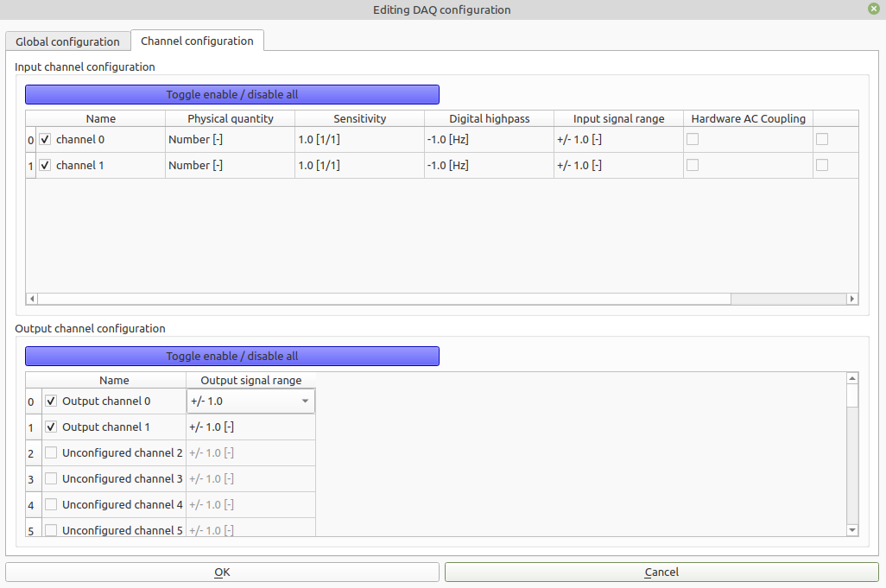Select the 'channel 0' name cell
This screenshot has height=588, width=886.
(x=100, y=140)
